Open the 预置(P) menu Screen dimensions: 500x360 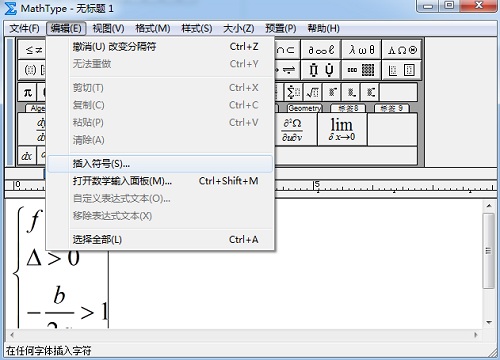tap(281, 29)
